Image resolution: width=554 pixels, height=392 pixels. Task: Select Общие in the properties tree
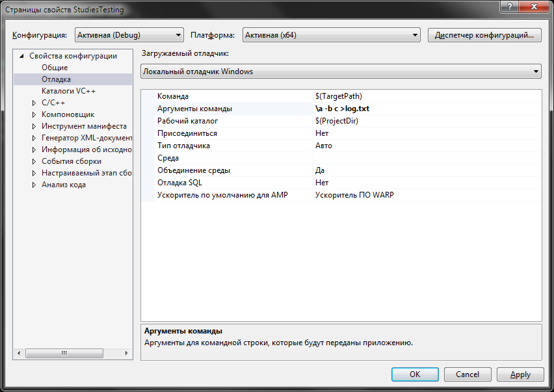55,68
